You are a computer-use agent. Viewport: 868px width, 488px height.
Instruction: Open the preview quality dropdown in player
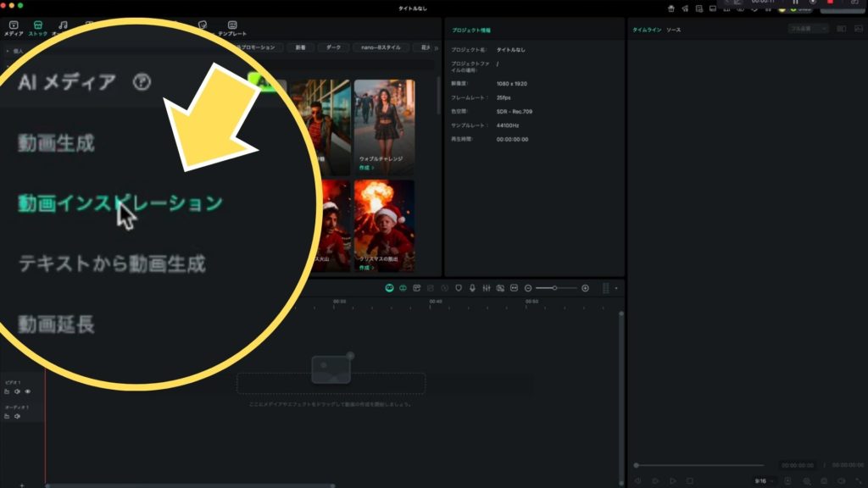(808, 29)
